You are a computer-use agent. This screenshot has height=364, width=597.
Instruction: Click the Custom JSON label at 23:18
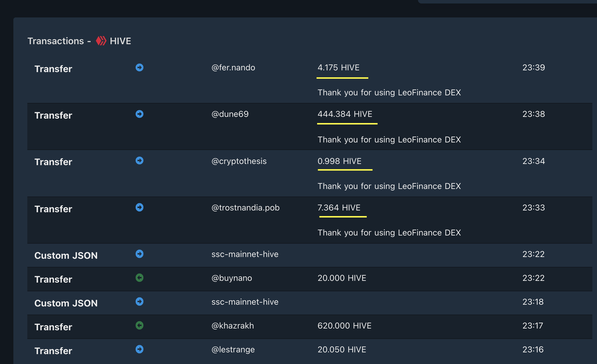click(x=66, y=303)
